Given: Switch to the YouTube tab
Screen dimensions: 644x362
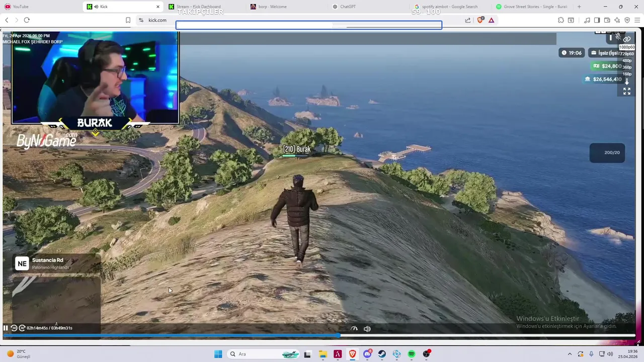Looking at the screenshot, I should click(x=41, y=7).
